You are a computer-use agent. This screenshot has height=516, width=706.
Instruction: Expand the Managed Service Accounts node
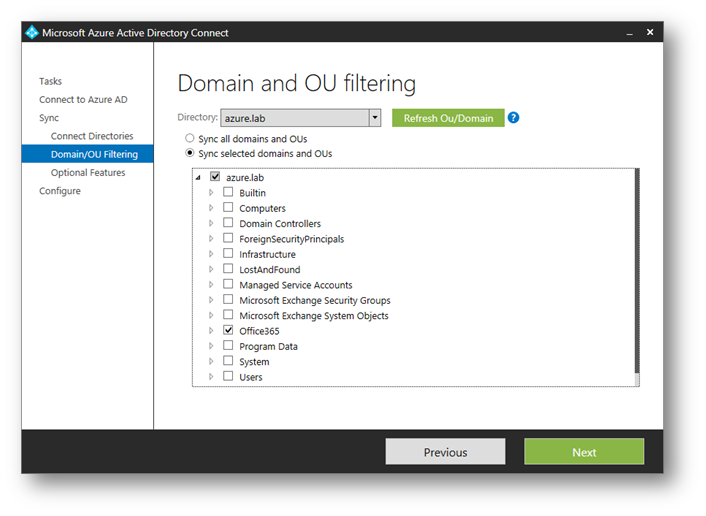211,284
